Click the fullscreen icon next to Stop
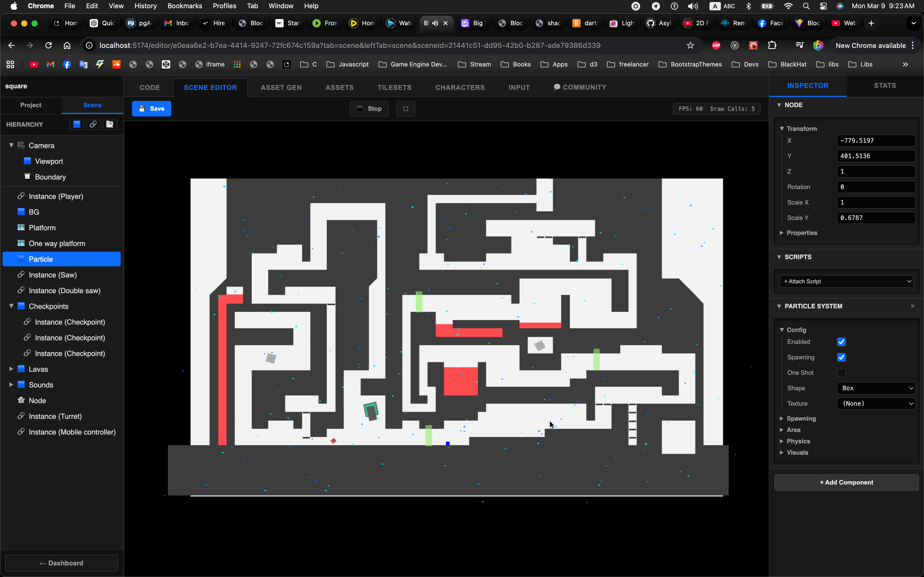This screenshot has height=577, width=924. 406,109
